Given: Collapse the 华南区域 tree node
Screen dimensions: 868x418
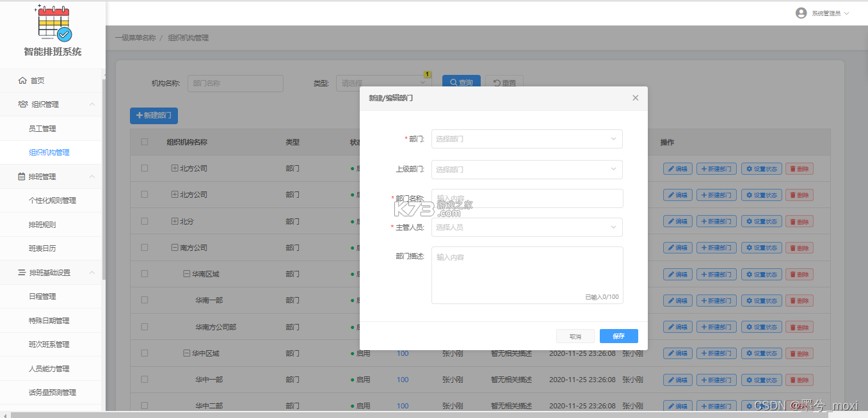Looking at the screenshot, I should tap(187, 274).
